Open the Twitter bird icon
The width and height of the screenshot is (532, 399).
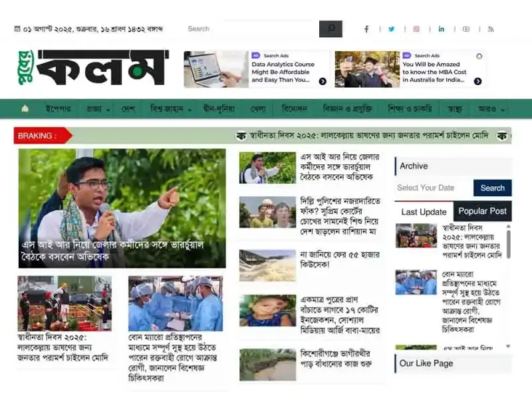(392, 29)
